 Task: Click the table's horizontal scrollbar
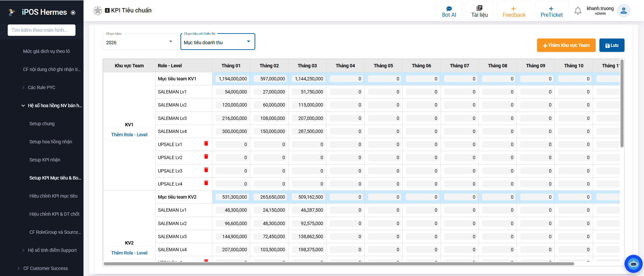pos(339,264)
